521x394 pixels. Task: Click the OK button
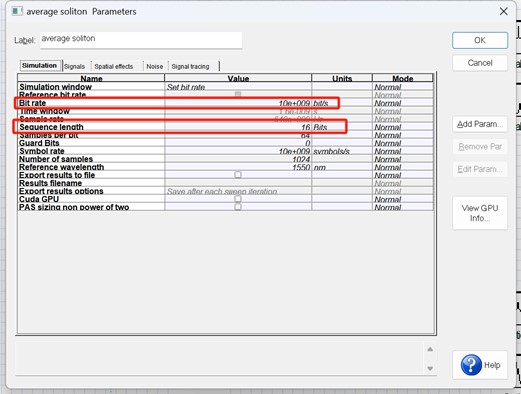click(480, 40)
